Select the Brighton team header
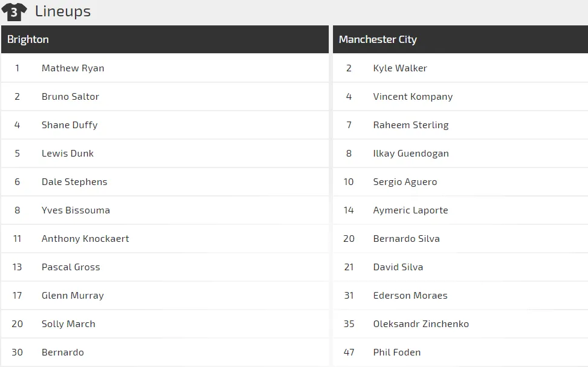This screenshot has width=588, height=367. coord(28,39)
